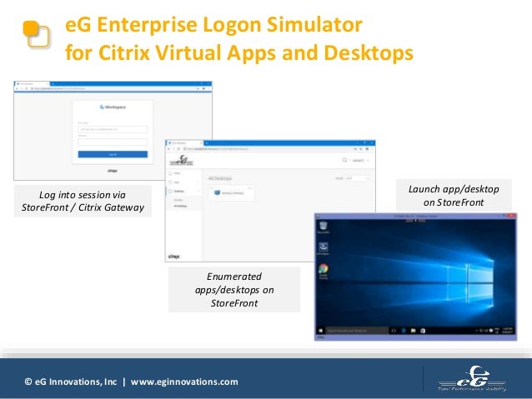Click the eG logo in StoreFront header
The width and height of the screenshot is (532, 399).
point(182,160)
